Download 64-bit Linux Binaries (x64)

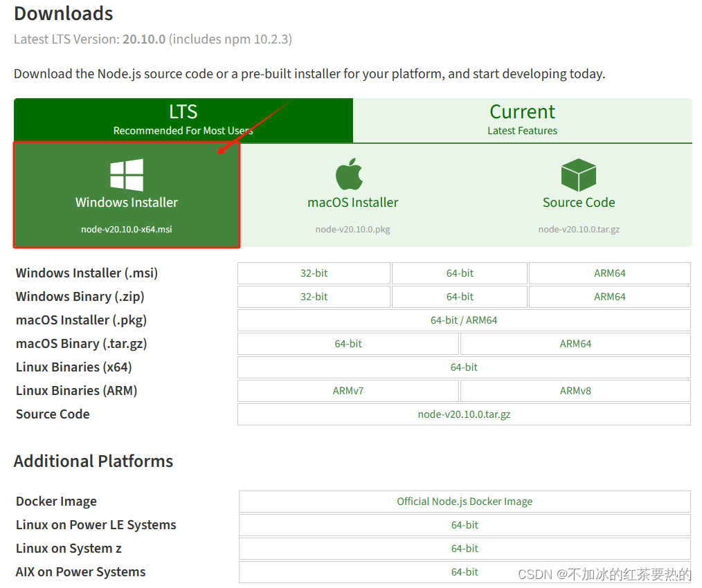point(464,367)
